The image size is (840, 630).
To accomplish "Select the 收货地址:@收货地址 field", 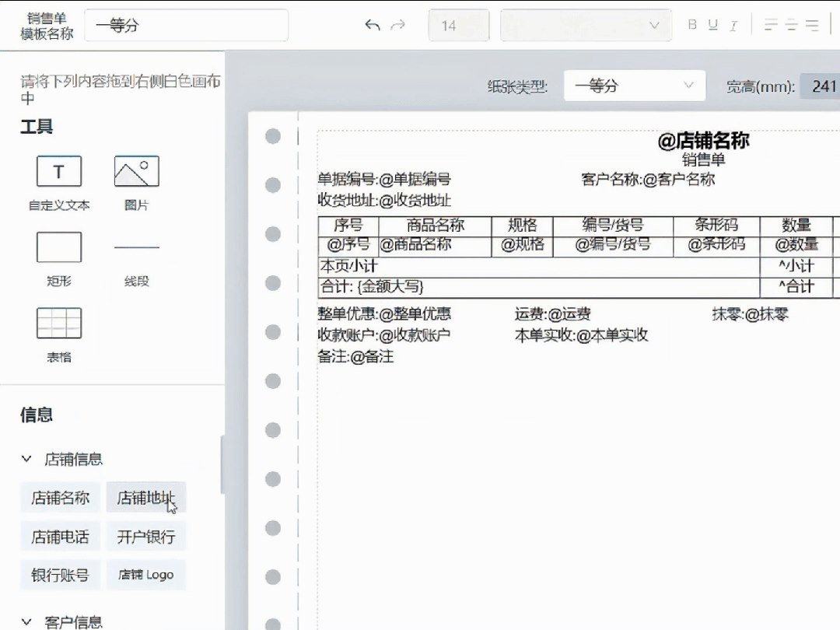I will pos(384,201).
